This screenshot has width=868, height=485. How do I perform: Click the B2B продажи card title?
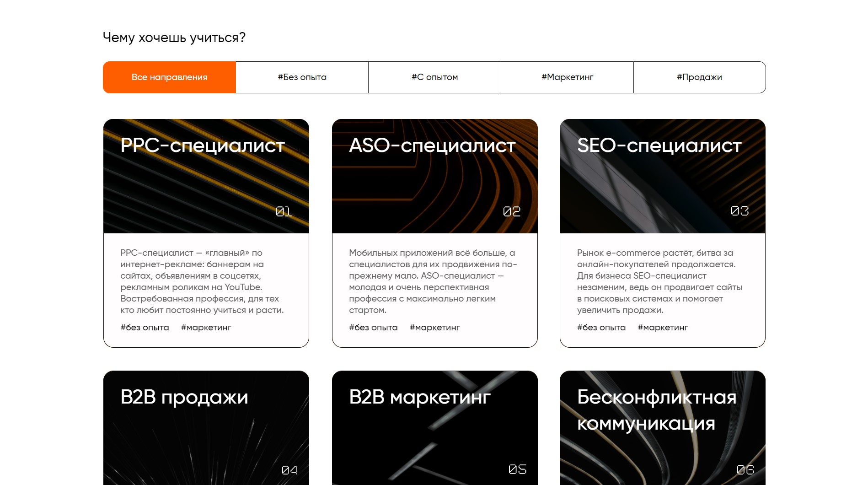pyautogui.click(x=184, y=397)
